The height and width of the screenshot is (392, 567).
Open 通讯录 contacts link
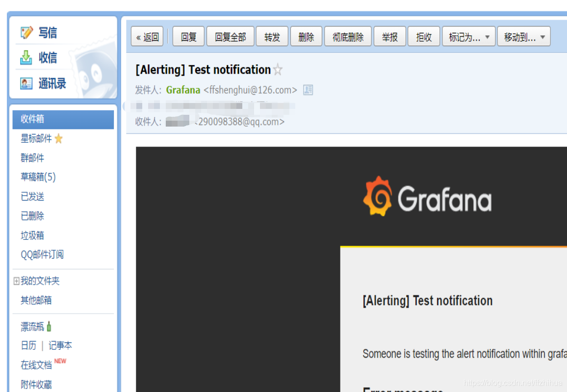coord(52,83)
